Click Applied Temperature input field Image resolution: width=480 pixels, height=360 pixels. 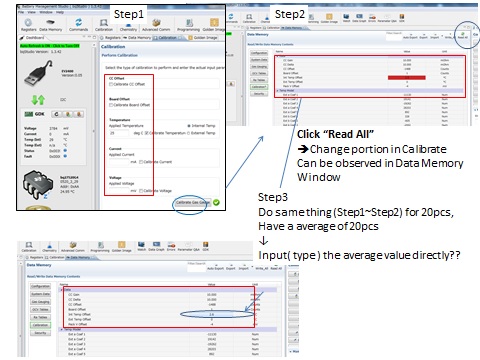[x=119, y=133]
